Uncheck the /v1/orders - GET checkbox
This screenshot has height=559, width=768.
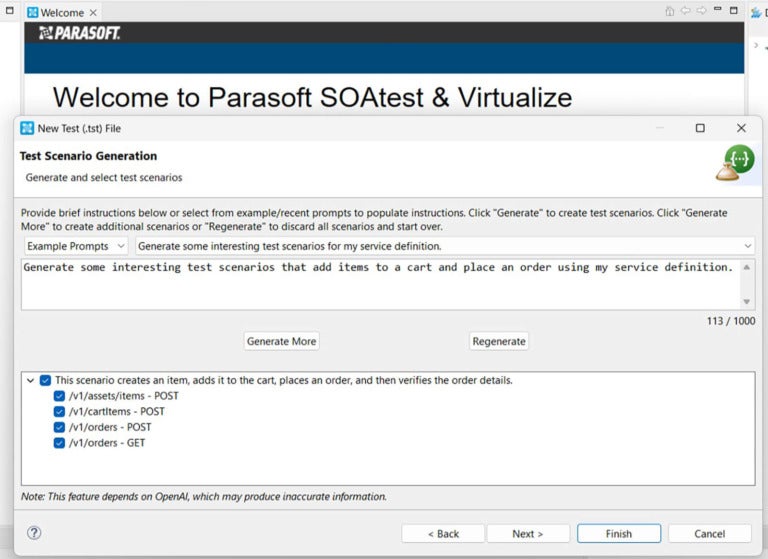click(60, 442)
